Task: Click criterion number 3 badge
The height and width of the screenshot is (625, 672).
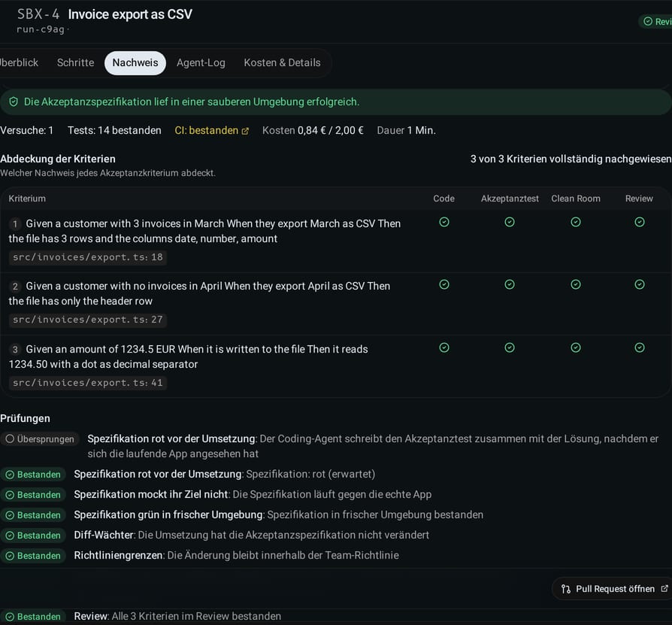Action: point(15,350)
